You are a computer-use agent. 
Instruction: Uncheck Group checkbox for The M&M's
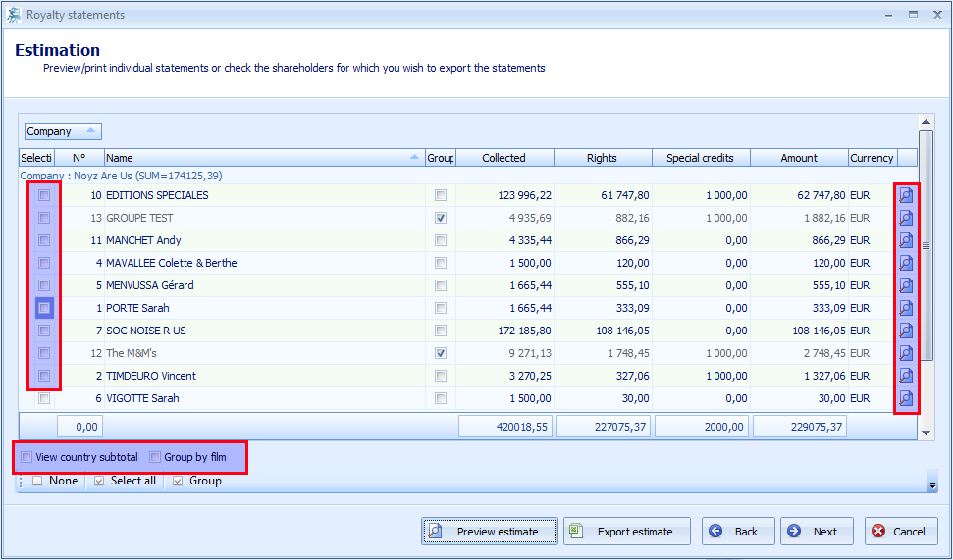pos(441,353)
